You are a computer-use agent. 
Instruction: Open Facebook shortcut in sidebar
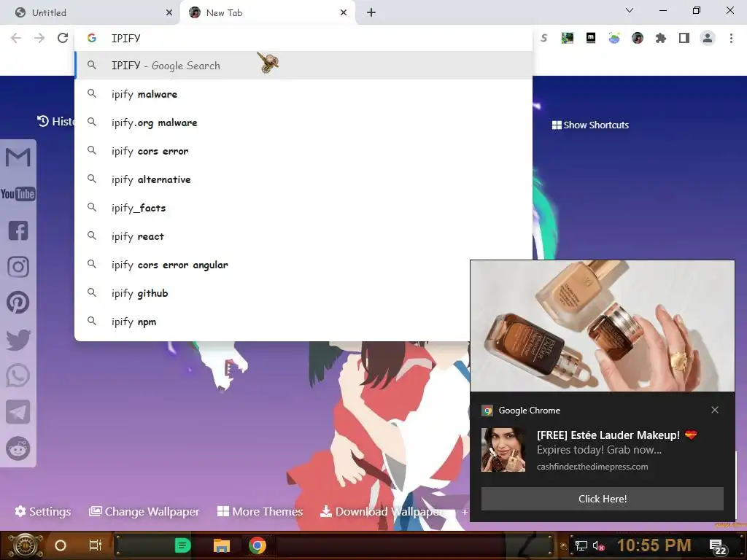point(18,230)
